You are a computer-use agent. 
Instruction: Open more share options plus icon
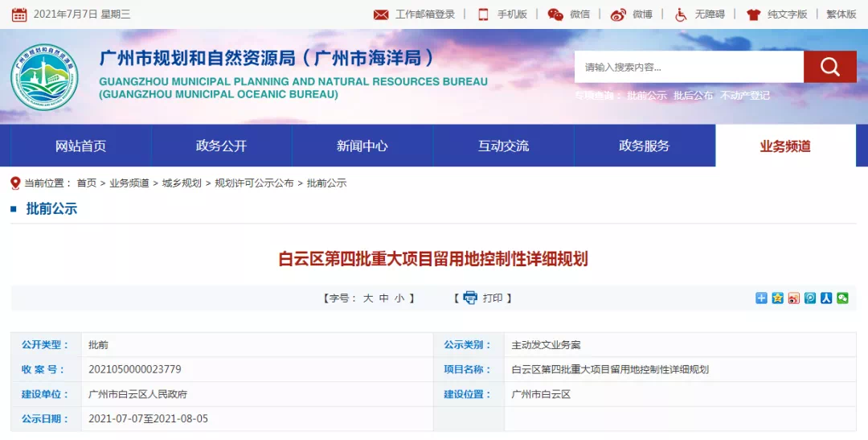761,298
